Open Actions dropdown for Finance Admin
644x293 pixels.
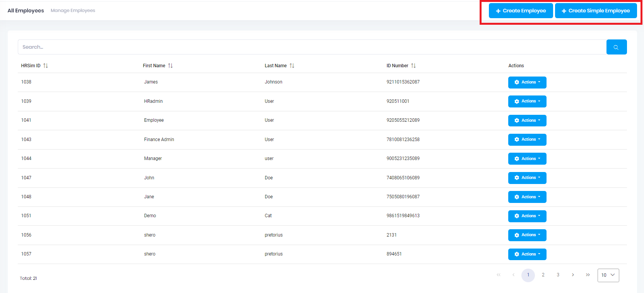pos(527,140)
